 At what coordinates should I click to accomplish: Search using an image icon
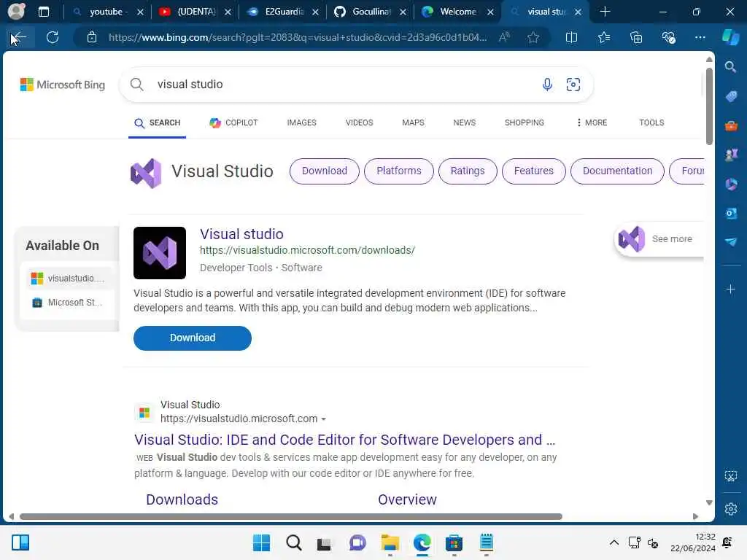click(x=573, y=85)
